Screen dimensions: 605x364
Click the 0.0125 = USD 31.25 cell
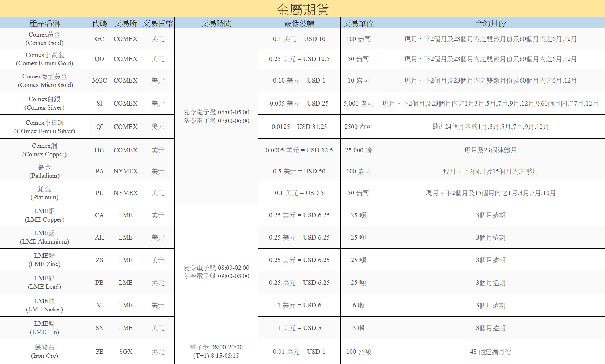tap(299, 127)
